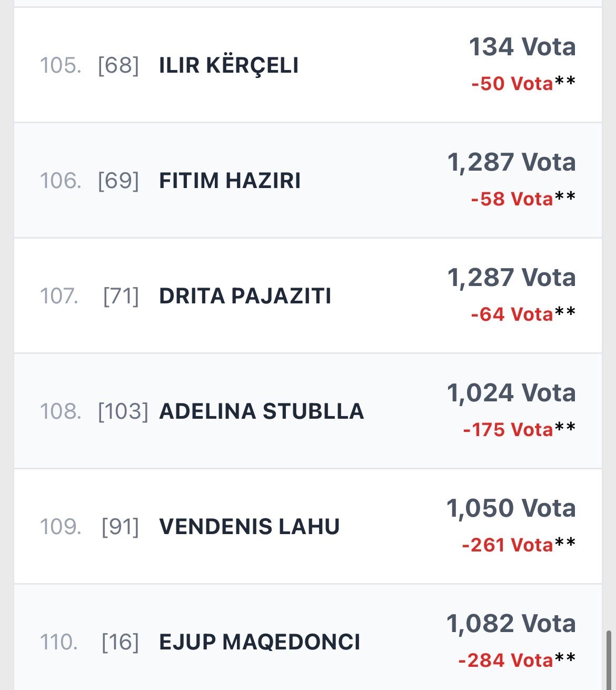This screenshot has width=616, height=690.
Task: Tap the red -261 Vota difference
Action: (507, 545)
